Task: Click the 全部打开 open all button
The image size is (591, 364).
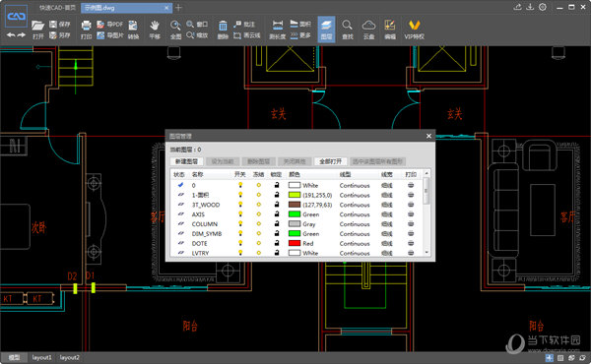Action: [x=331, y=161]
